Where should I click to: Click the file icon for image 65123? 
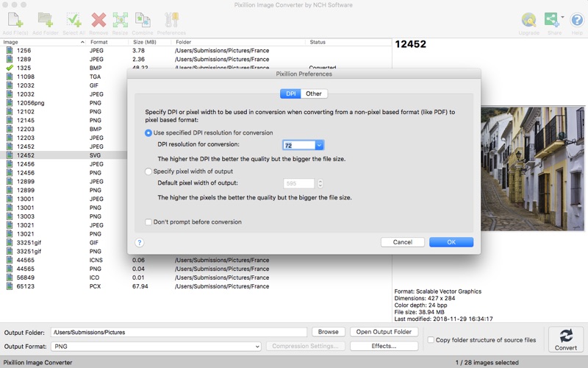click(10, 286)
